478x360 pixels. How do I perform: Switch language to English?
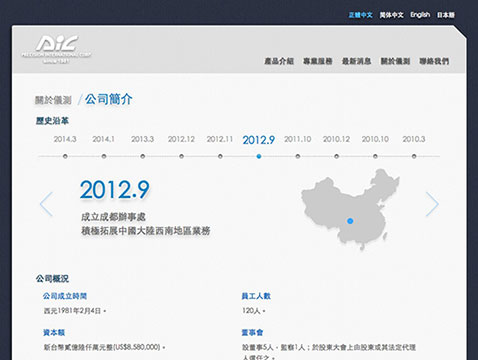[x=420, y=15]
